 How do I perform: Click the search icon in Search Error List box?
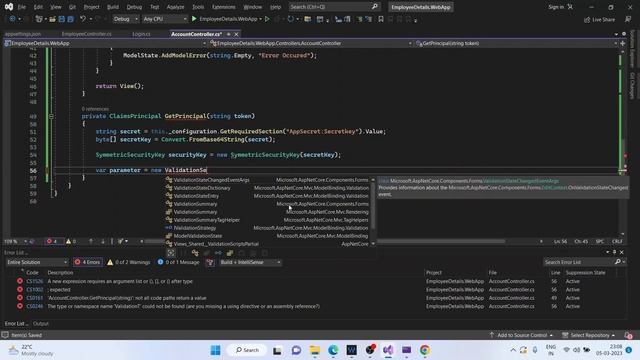(618, 262)
